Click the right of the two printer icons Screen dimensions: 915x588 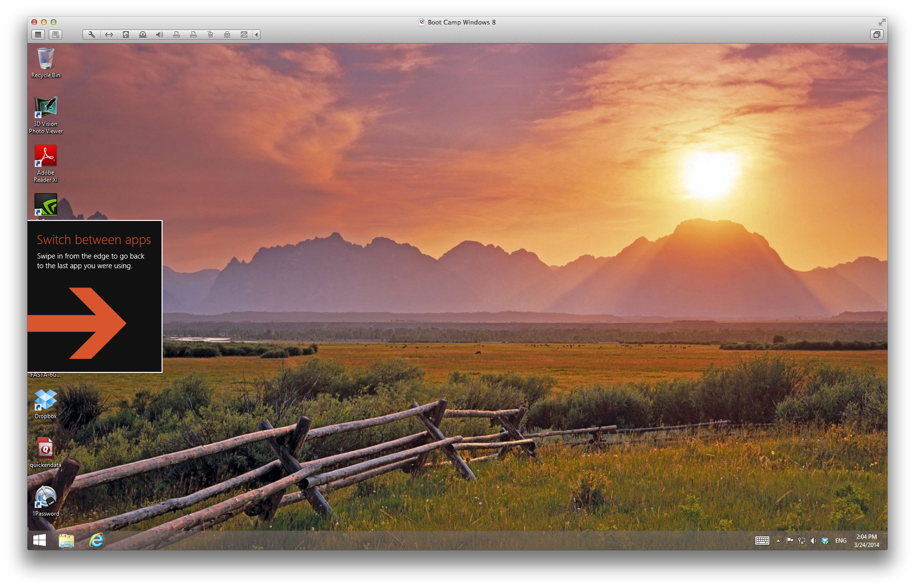193,35
